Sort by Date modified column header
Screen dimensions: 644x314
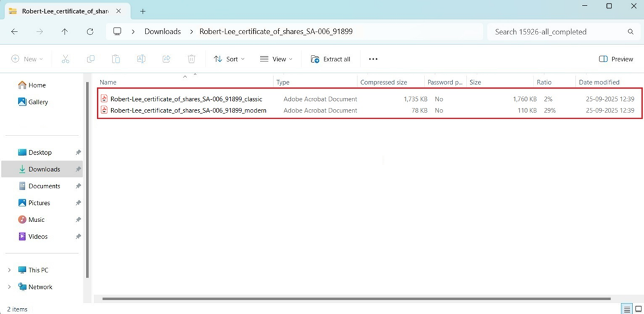coord(599,82)
